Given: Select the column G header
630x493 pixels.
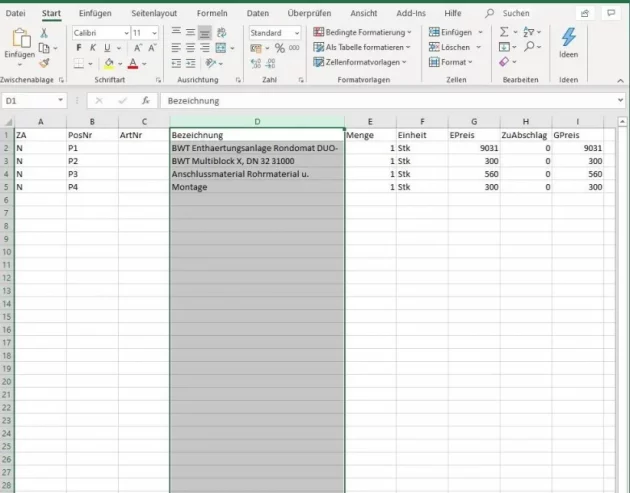Looking at the screenshot, I should [473, 121].
